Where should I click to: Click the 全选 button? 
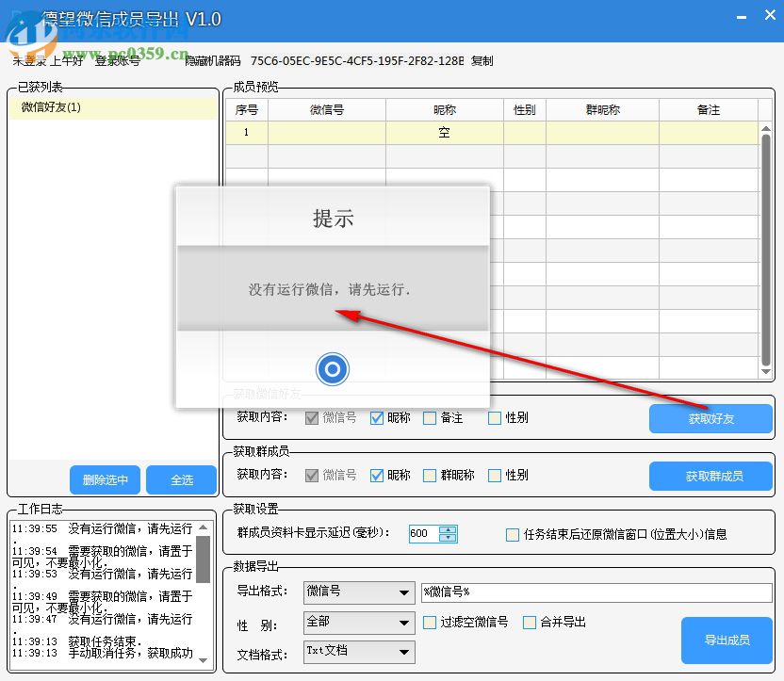[182, 479]
